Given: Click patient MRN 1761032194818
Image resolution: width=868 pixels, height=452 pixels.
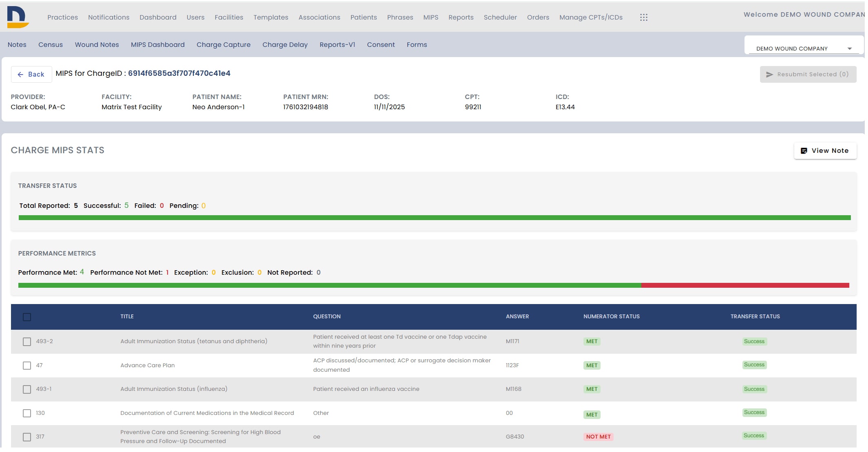Looking at the screenshot, I should coord(305,107).
